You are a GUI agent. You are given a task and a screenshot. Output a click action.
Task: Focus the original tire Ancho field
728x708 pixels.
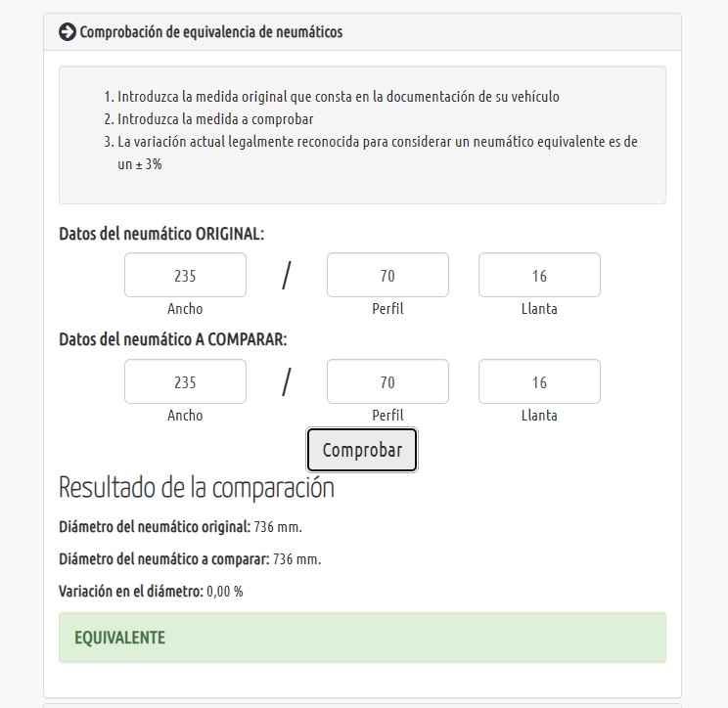coord(185,276)
